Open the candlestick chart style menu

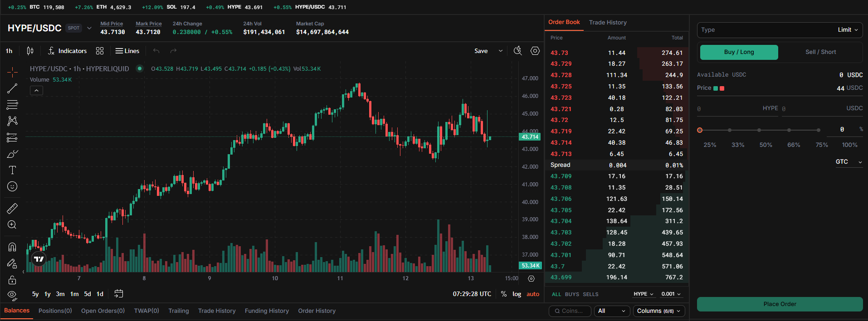click(x=30, y=51)
